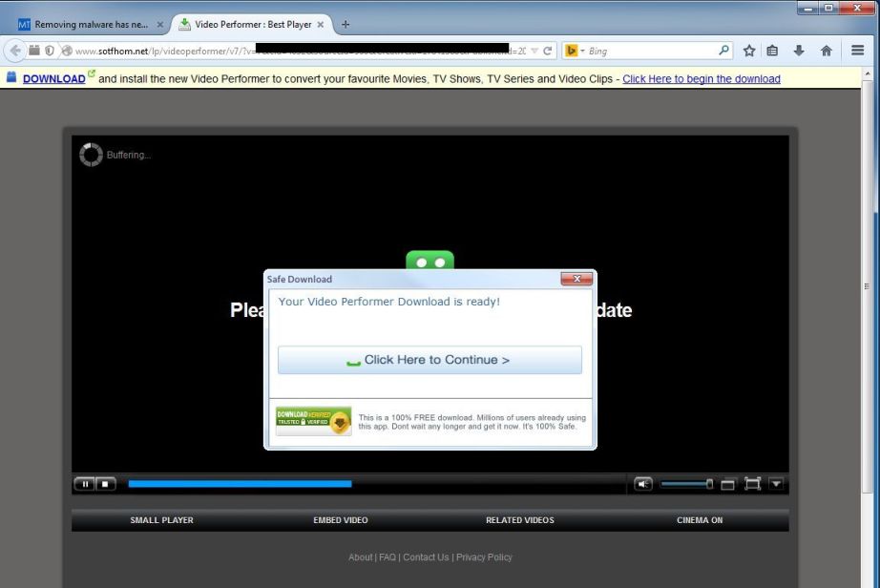The height and width of the screenshot is (588, 880).
Task: Select EMBED VIDEO option
Action: point(341,520)
